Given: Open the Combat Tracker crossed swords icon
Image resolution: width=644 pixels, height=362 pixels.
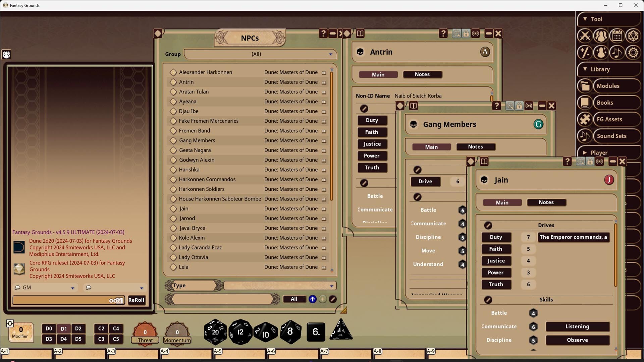Looking at the screenshot, I should tap(585, 36).
